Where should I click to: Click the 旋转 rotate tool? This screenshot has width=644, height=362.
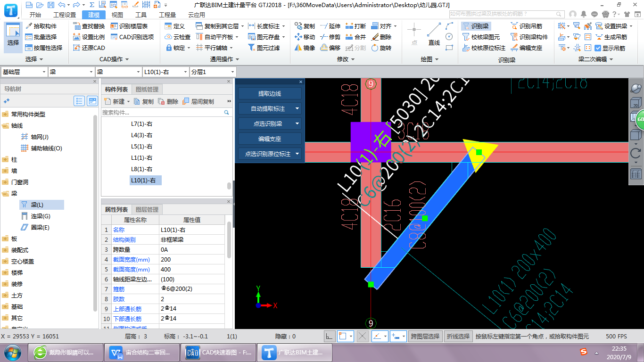click(x=381, y=48)
